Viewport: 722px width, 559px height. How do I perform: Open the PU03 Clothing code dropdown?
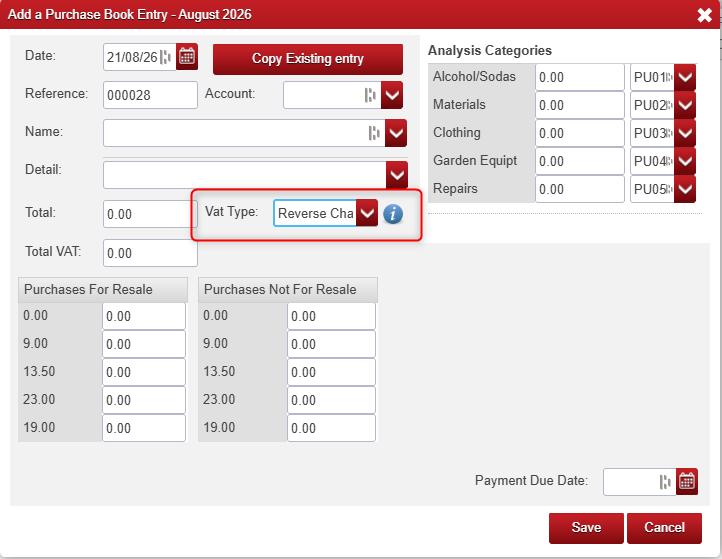[685, 133]
